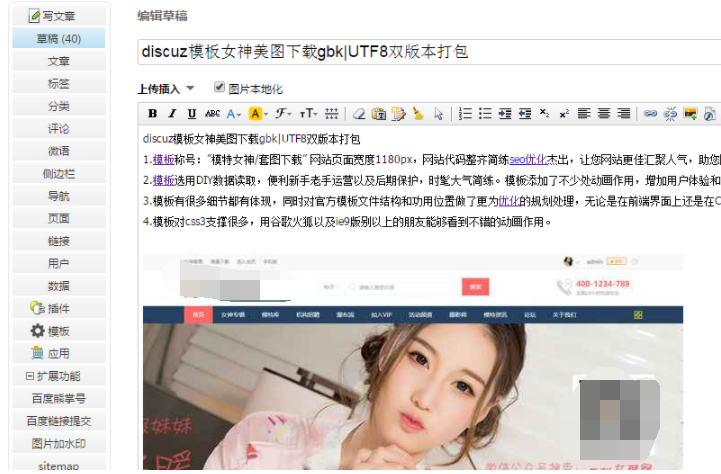
Task: Open 插件 plugins page
Action: click(59, 308)
